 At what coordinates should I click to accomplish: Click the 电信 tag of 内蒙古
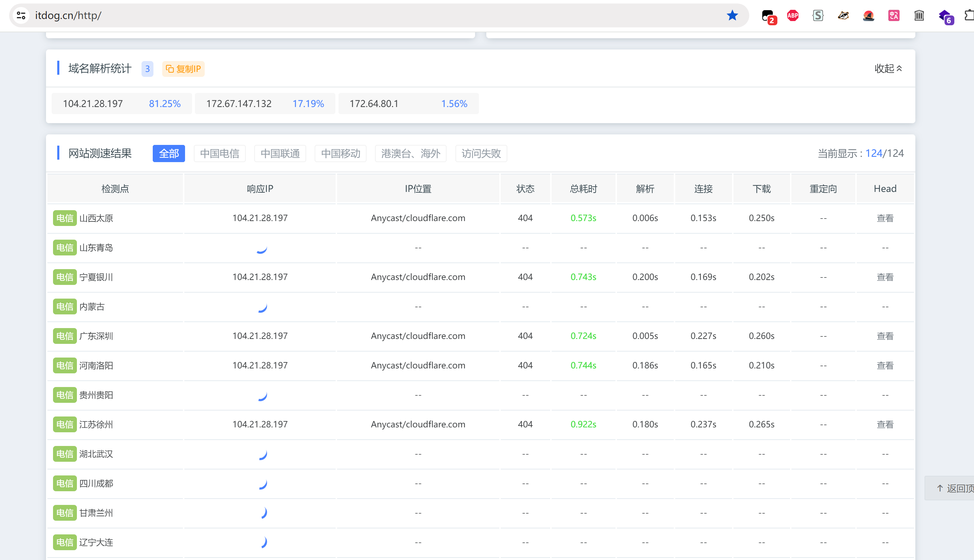pyautogui.click(x=65, y=307)
